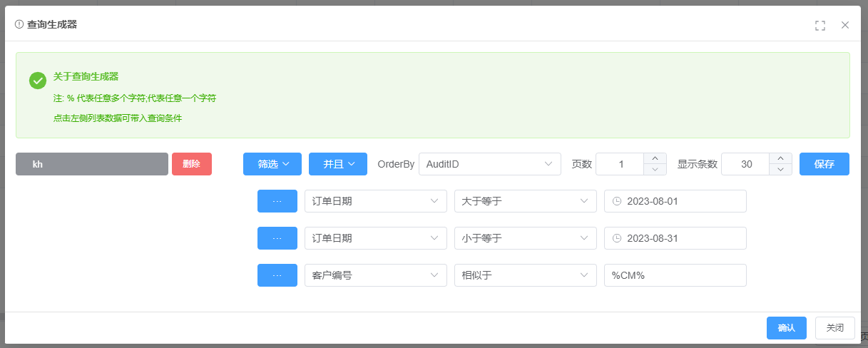868x348 pixels.
Task: Click the info icon beside 查询生成器 title
Action: point(19,24)
